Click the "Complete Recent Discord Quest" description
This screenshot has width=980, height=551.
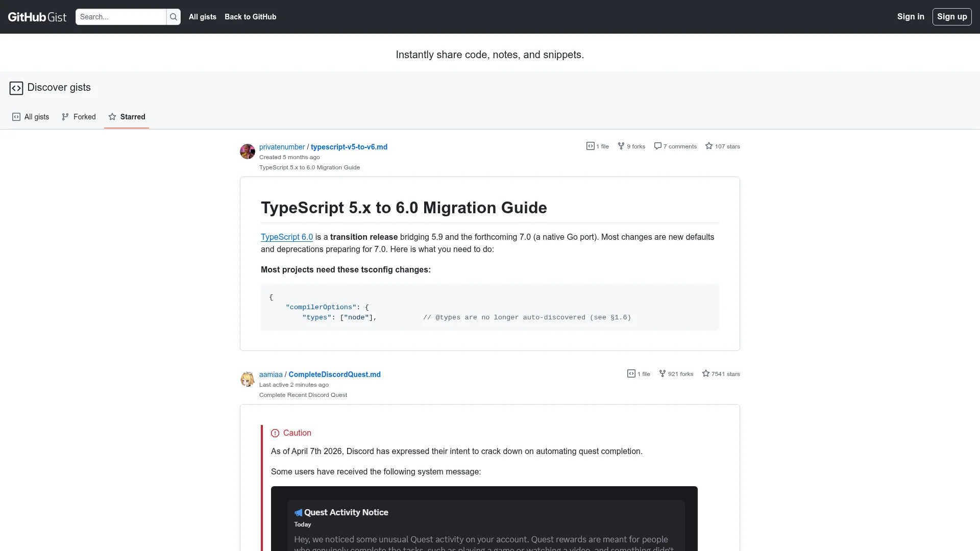pos(303,395)
